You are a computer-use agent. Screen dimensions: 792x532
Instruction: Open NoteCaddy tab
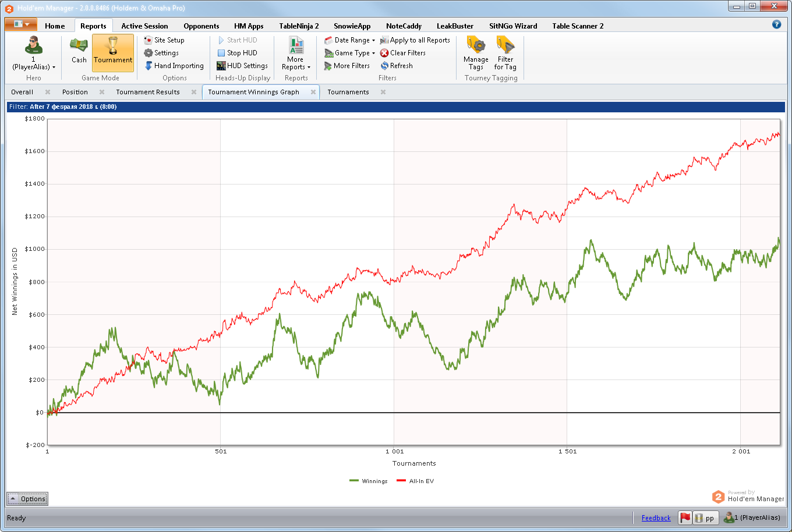404,26
